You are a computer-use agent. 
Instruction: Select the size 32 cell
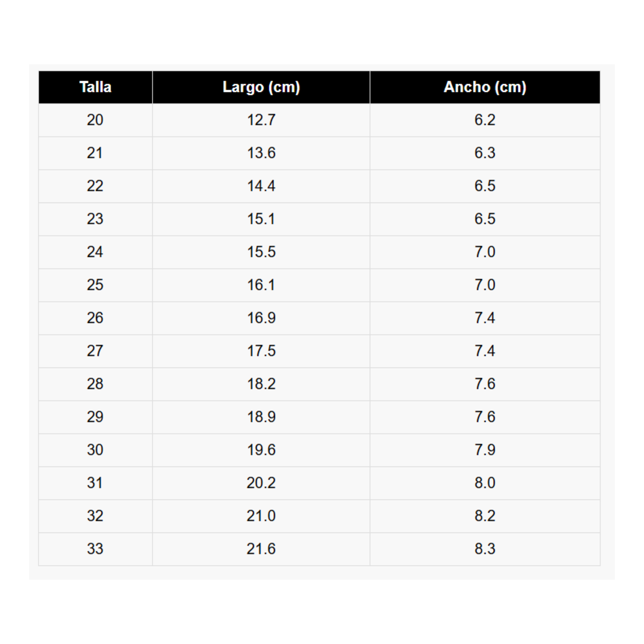95,516
